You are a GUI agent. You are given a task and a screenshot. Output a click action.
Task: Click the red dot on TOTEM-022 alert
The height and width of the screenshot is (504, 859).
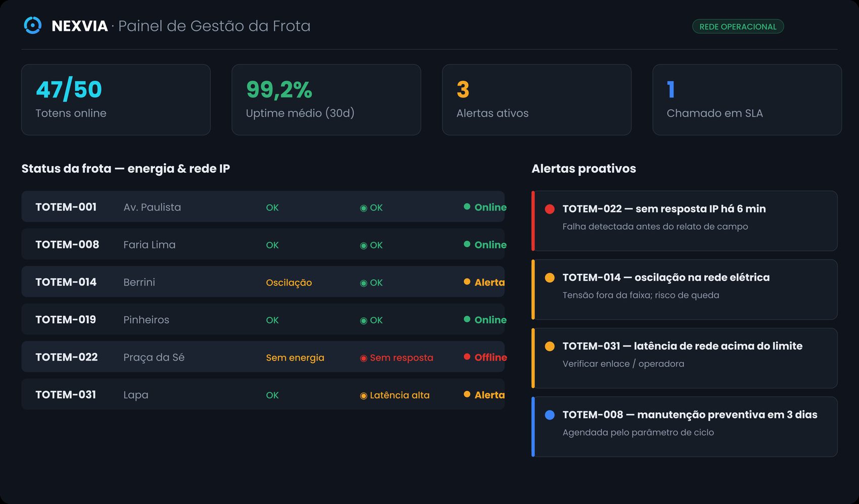tap(550, 209)
